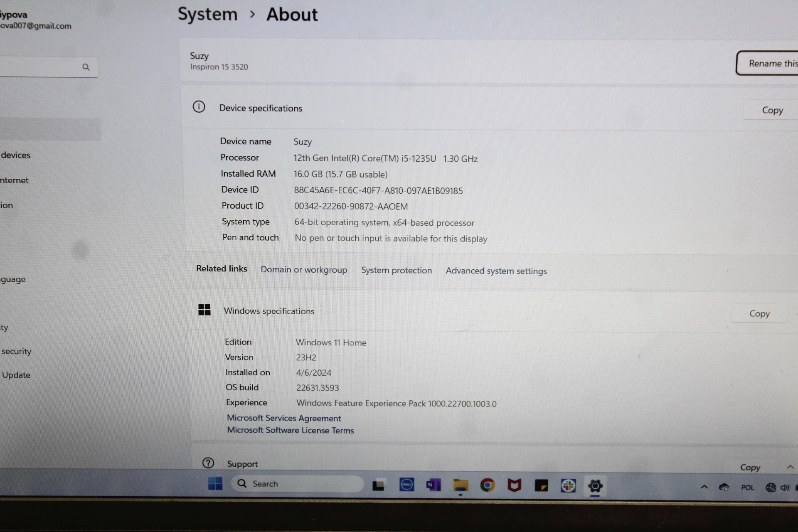Open Advanced system settings link
Image resolution: width=798 pixels, height=532 pixels.
(x=496, y=271)
